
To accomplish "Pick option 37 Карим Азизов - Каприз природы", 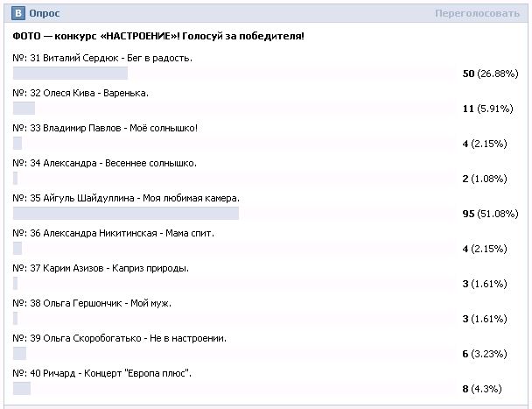I will pyautogui.click(x=101, y=268).
